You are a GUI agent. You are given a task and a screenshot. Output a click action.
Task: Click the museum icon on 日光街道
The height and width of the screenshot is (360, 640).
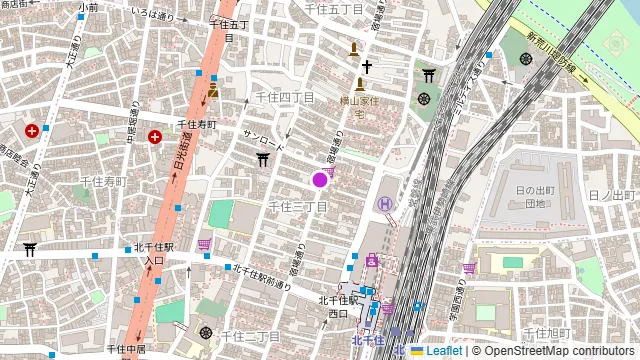click(x=213, y=90)
